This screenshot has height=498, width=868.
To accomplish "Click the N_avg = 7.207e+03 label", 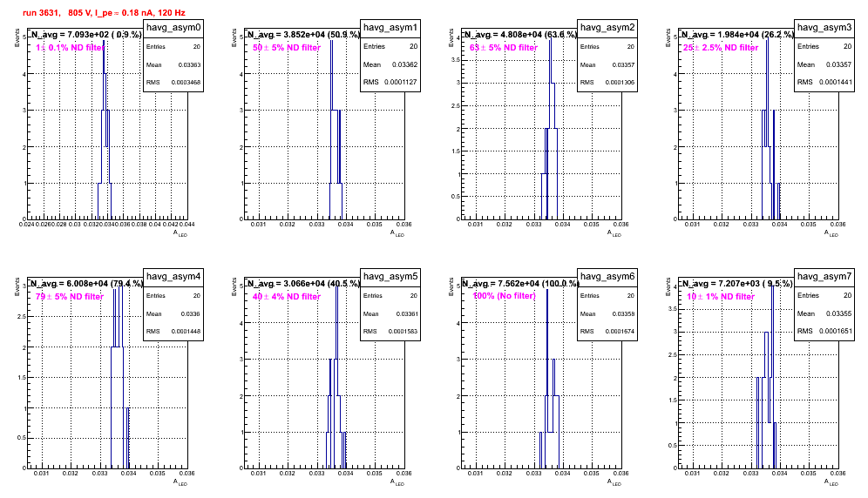I will pyautogui.click(x=737, y=283).
